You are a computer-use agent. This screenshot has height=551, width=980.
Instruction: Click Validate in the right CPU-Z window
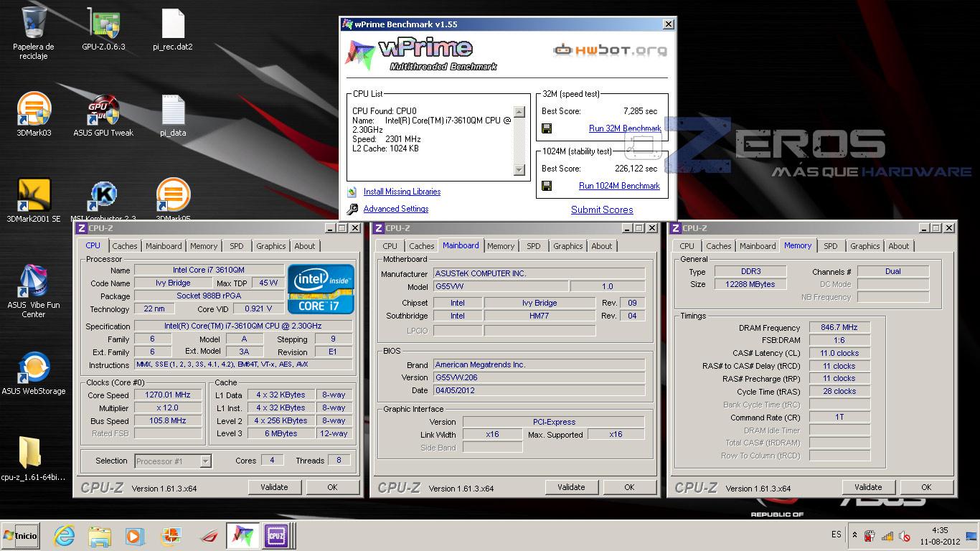click(868, 487)
